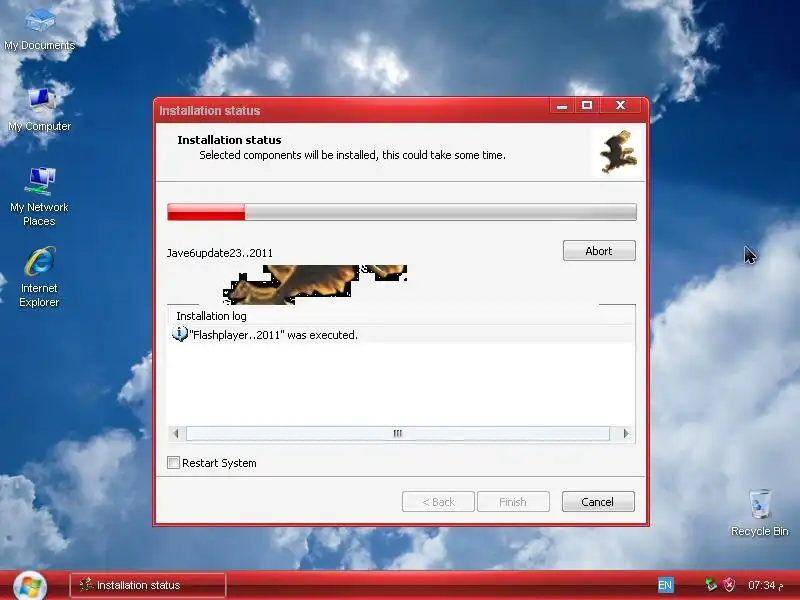
Task: Open My Documents desktop icon
Action: [39, 30]
